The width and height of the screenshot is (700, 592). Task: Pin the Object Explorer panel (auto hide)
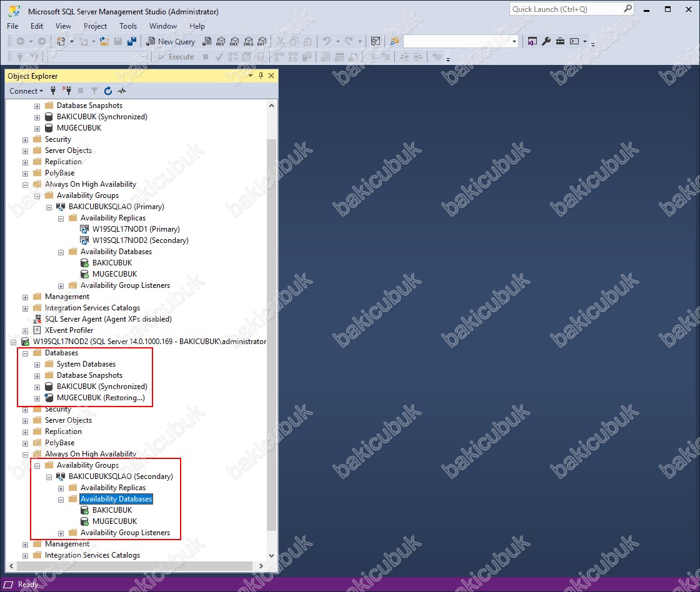[261, 76]
